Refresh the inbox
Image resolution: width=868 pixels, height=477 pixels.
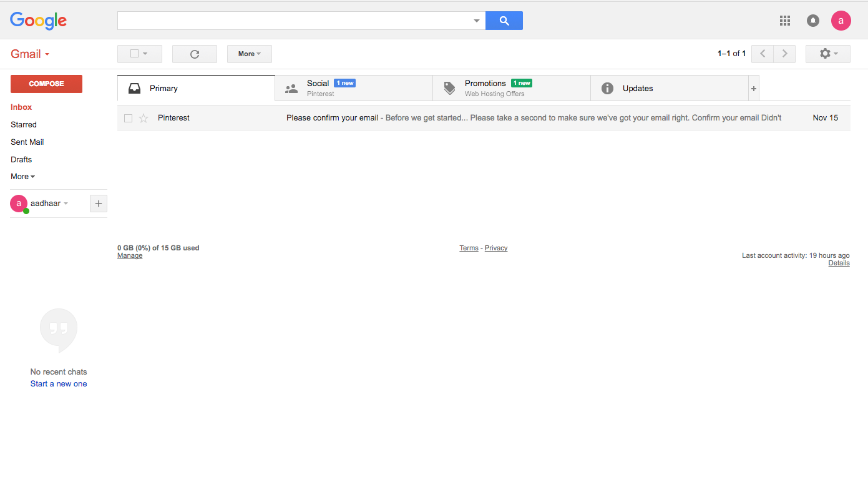tap(195, 54)
